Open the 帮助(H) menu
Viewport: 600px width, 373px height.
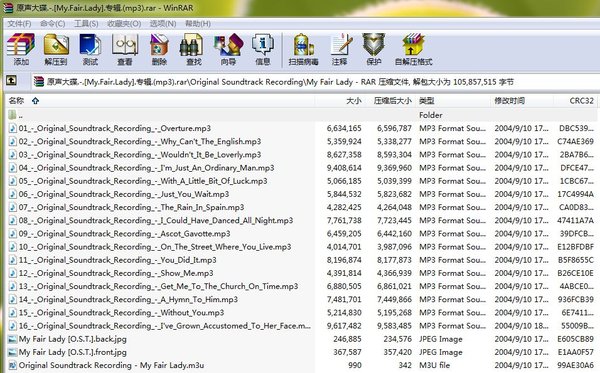pos(198,24)
